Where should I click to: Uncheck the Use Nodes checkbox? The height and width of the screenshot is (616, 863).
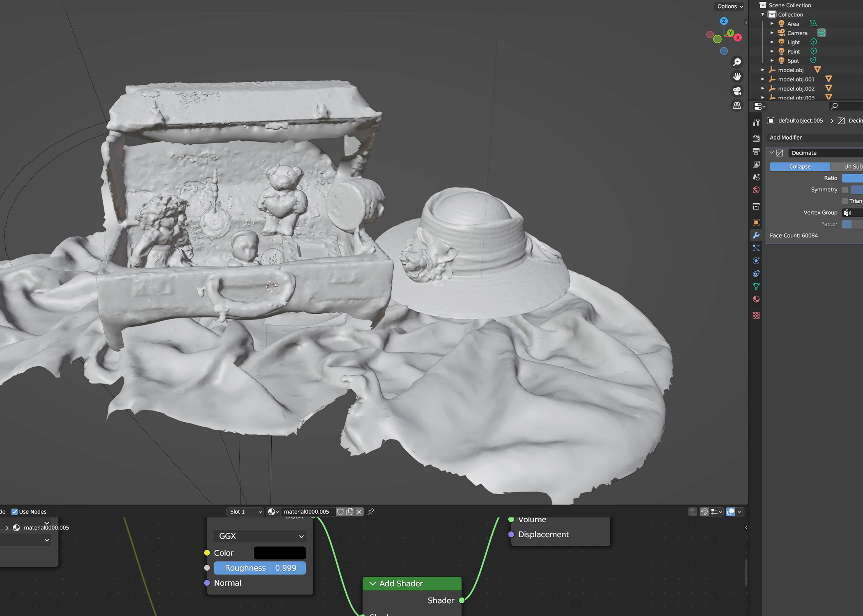coord(15,512)
